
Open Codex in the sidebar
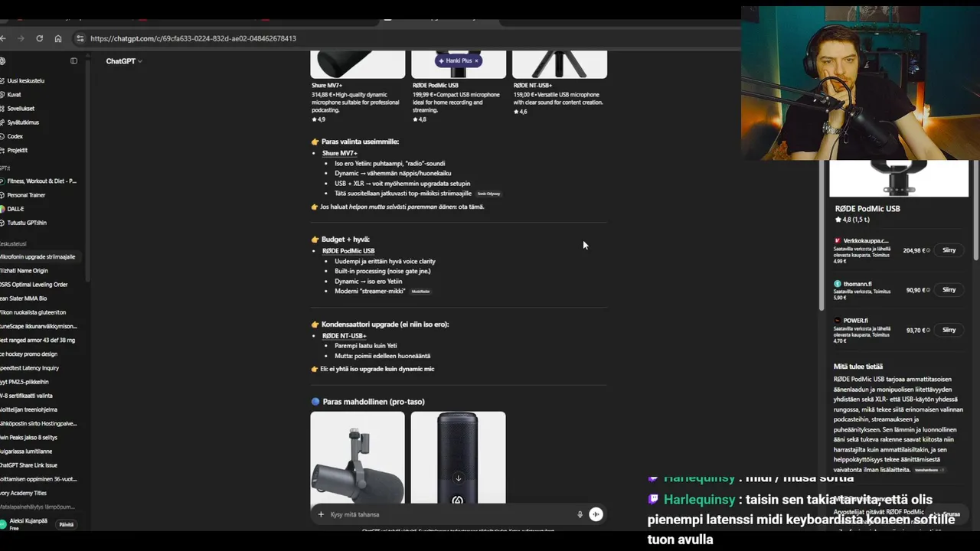pyautogui.click(x=15, y=136)
